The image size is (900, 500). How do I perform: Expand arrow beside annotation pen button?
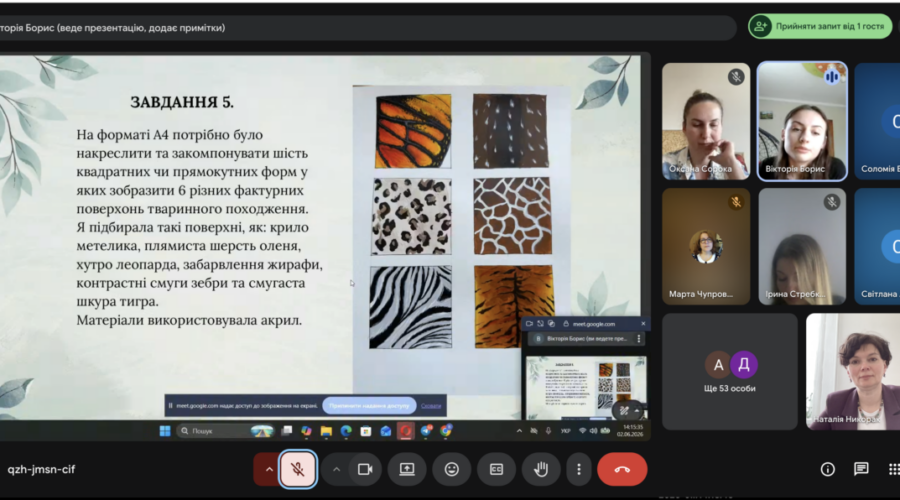[x=637, y=410]
